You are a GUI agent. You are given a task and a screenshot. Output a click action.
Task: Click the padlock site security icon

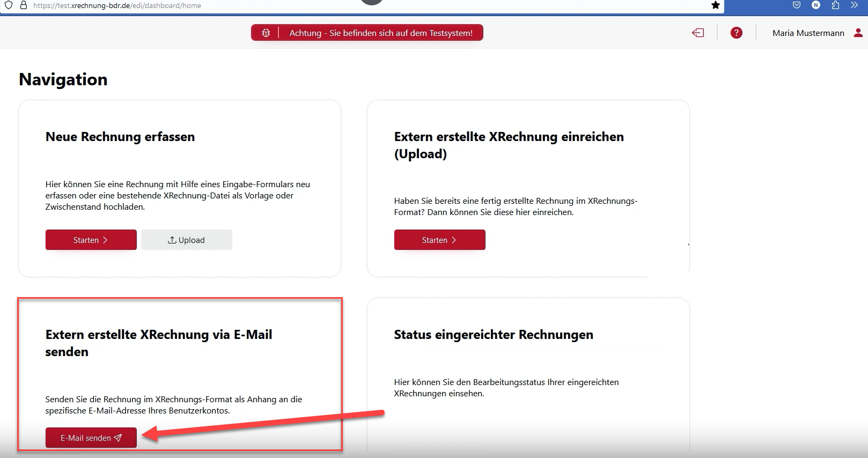coord(24,5)
